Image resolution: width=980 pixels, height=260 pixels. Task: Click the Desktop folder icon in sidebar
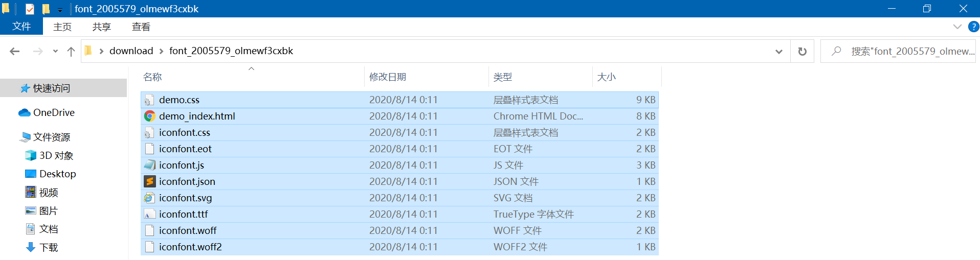(31, 174)
